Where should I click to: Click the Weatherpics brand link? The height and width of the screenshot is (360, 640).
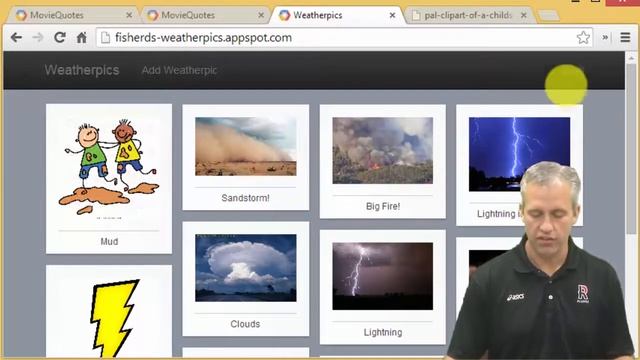pos(82,70)
